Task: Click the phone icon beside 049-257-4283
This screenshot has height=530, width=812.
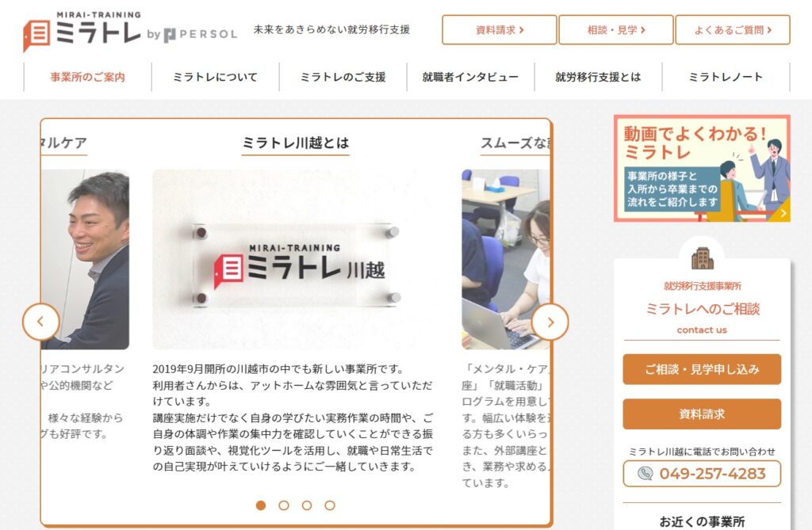Action: click(x=645, y=473)
